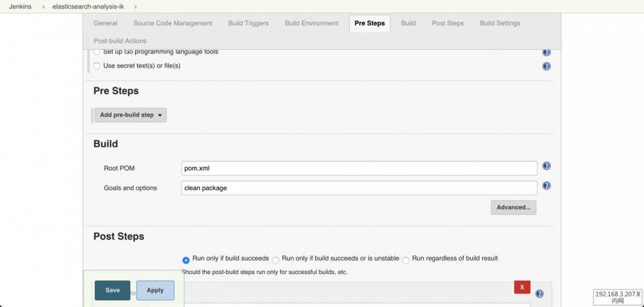The image size is (644, 307).
Task: Focus the Root POM input field
Action: tap(359, 168)
